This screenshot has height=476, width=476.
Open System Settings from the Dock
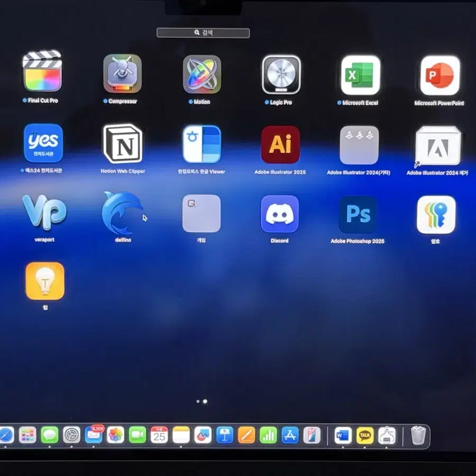[x=71, y=435]
